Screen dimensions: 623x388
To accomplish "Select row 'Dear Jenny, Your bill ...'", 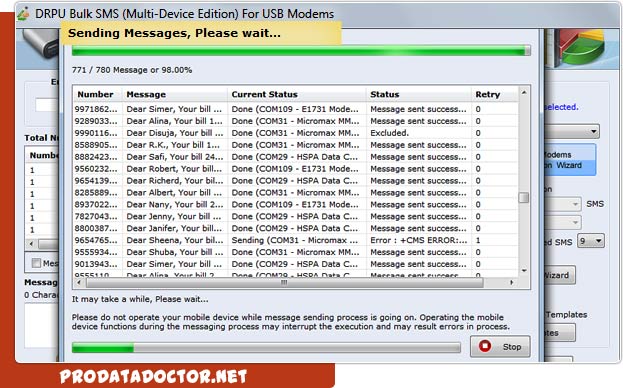I will point(296,216).
